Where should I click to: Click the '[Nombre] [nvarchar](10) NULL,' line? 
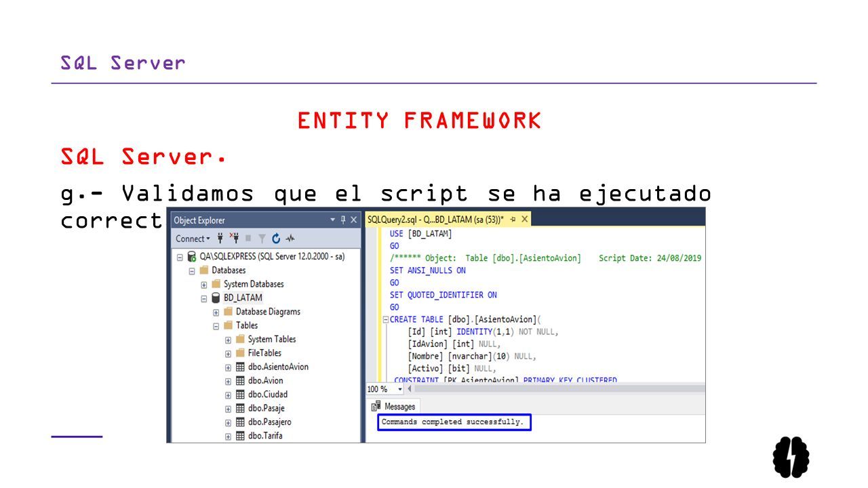[x=472, y=357]
